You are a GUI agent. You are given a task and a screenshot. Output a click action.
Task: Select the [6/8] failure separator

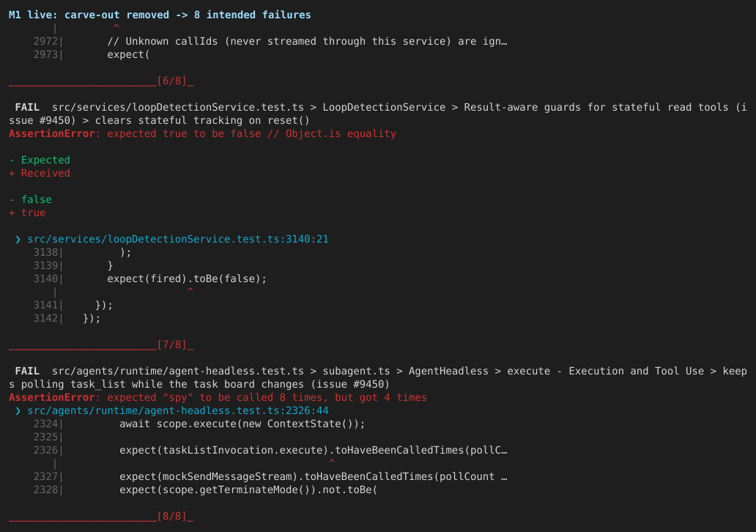[x=101, y=81]
